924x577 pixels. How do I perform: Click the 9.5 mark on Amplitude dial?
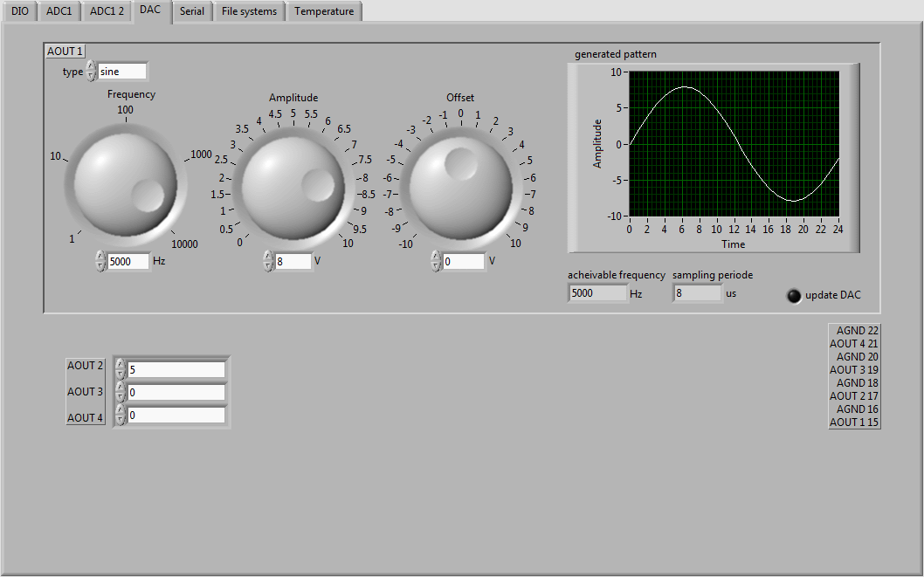pyautogui.click(x=360, y=230)
